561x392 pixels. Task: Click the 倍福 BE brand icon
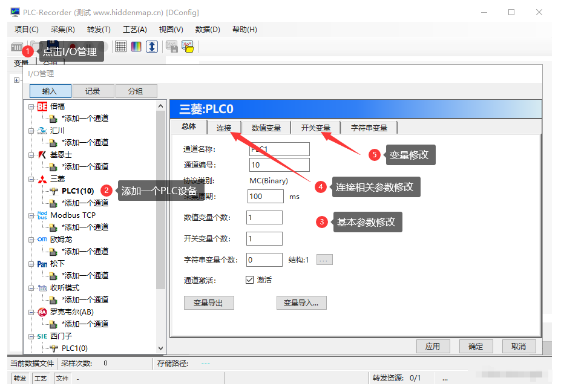[42, 106]
